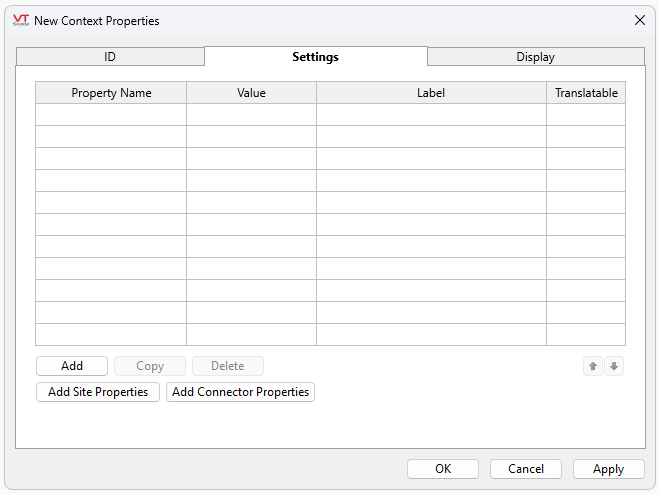Confirm with the OK button

[443, 469]
